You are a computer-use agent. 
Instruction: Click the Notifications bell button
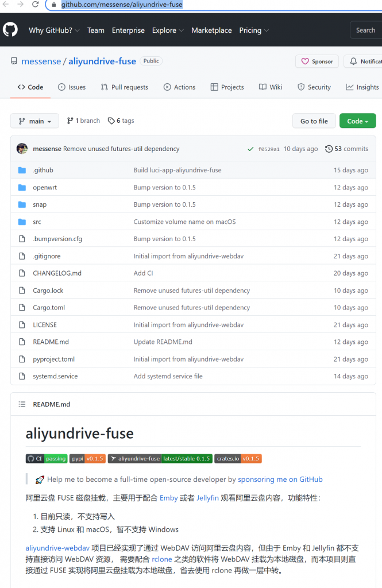pyautogui.click(x=363, y=61)
